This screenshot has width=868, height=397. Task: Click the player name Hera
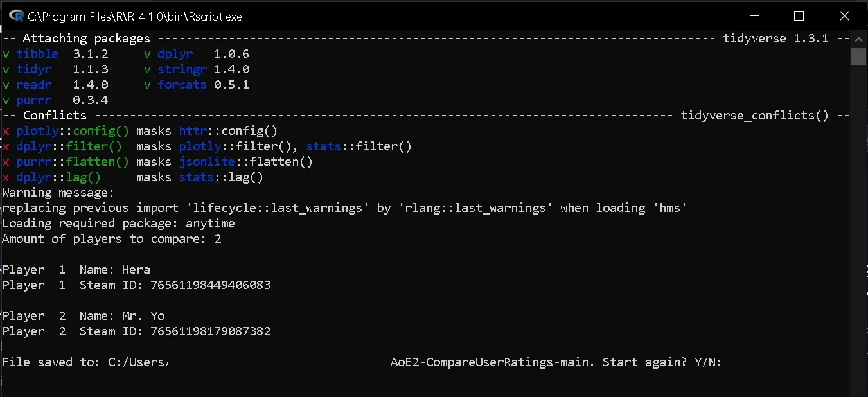(x=136, y=270)
